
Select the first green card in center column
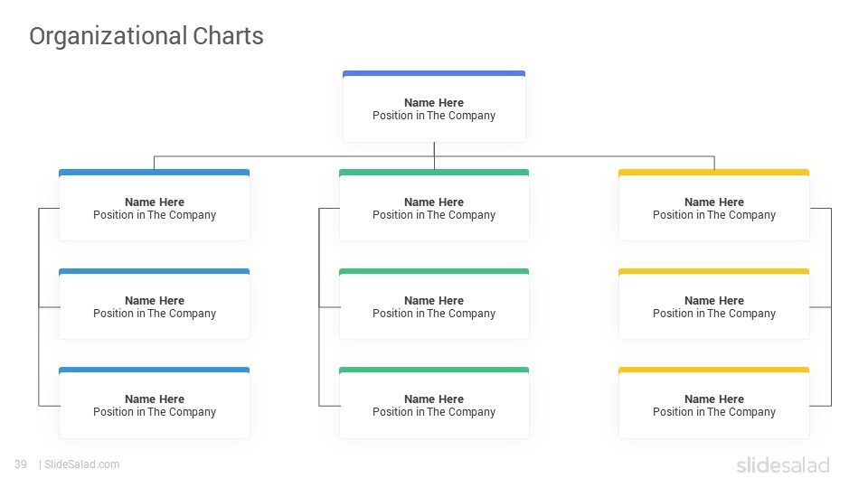434,205
